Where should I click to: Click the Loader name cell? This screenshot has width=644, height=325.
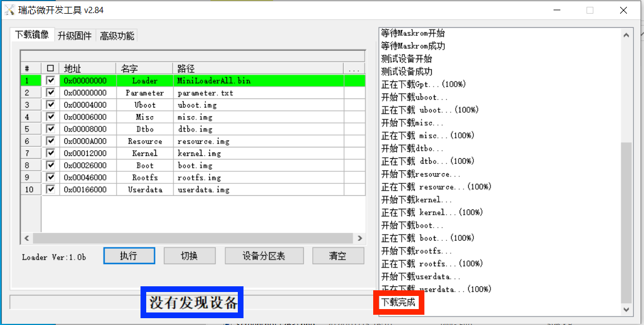pyautogui.click(x=145, y=80)
